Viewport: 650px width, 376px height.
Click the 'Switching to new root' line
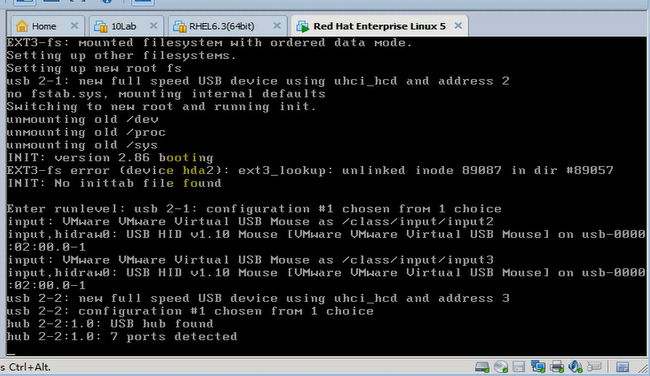coord(162,107)
